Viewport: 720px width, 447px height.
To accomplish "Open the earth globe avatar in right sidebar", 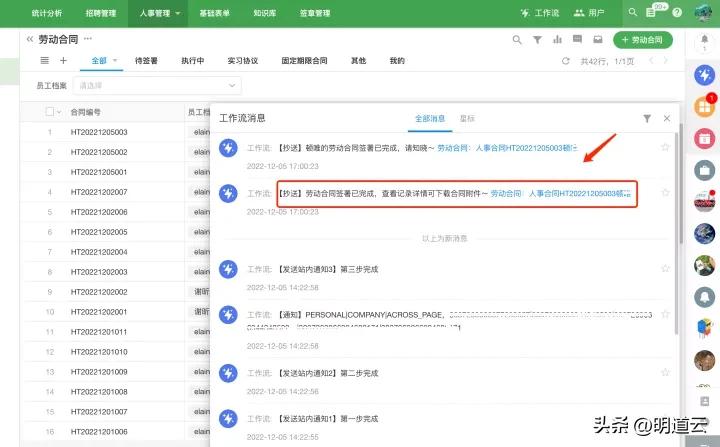I will coord(704,233).
